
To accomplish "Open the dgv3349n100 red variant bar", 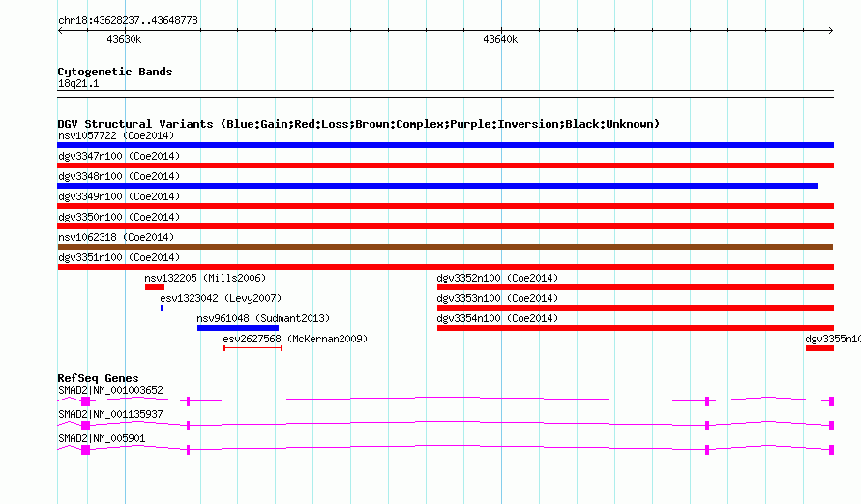I will pos(445,206).
